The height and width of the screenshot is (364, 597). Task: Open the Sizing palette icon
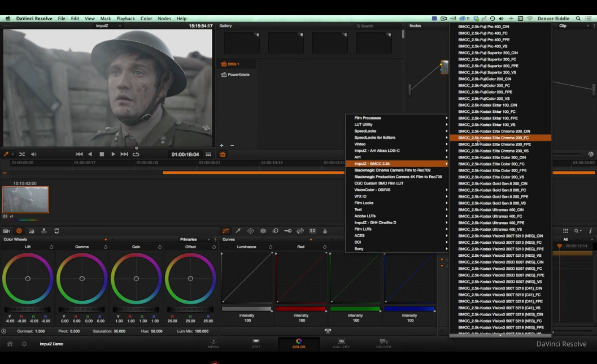coord(300,231)
